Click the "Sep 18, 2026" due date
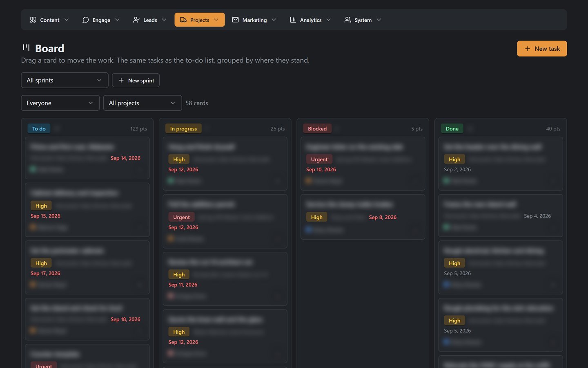This screenshot has width=588, height=368. point(125,319)
